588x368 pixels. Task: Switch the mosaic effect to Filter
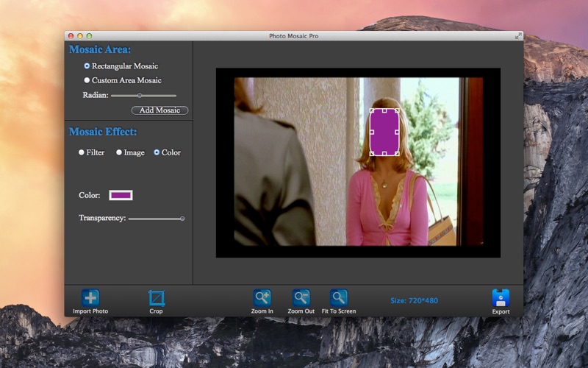(82, 152)
